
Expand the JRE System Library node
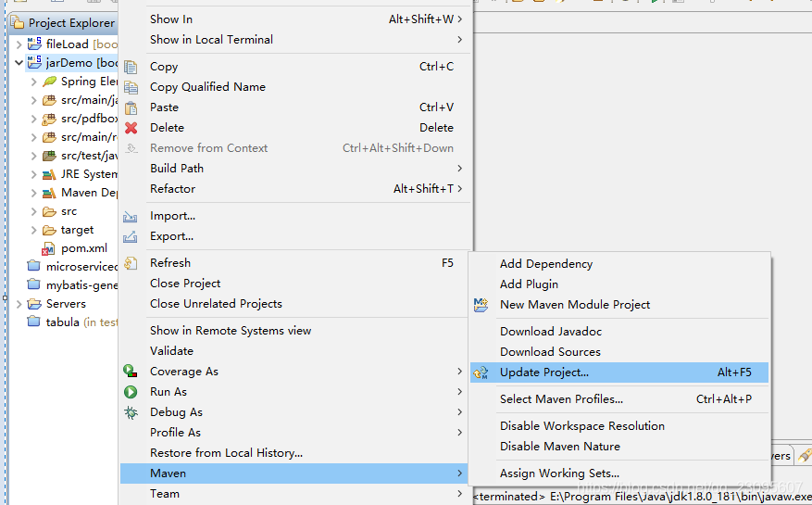(x=33, y=175)
